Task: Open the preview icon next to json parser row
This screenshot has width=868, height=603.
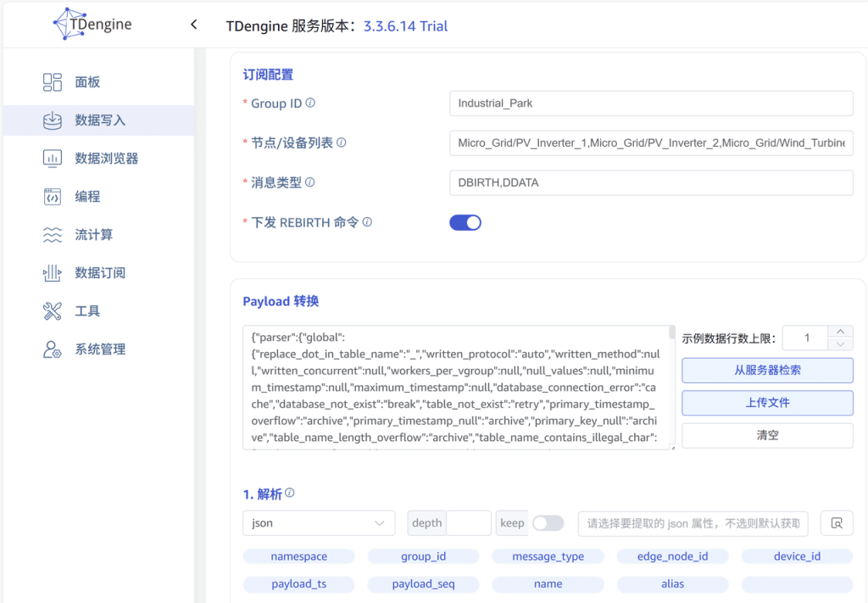Action: coord(837,523)
